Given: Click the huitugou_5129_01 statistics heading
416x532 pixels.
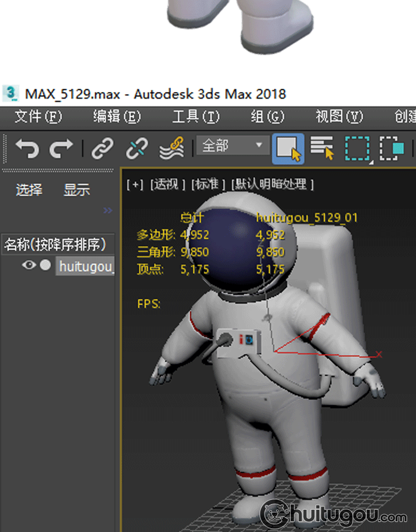Looking at the screenshot, I should [307, 217].
